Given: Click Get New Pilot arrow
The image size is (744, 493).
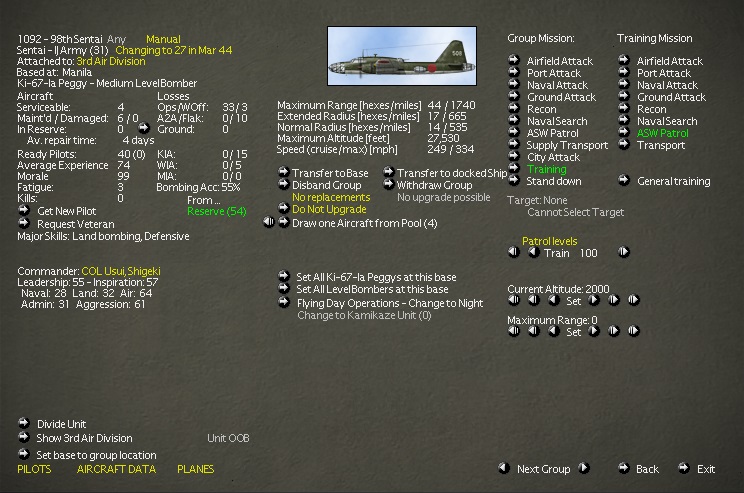Looking at the screenshot, I should 24,210.
